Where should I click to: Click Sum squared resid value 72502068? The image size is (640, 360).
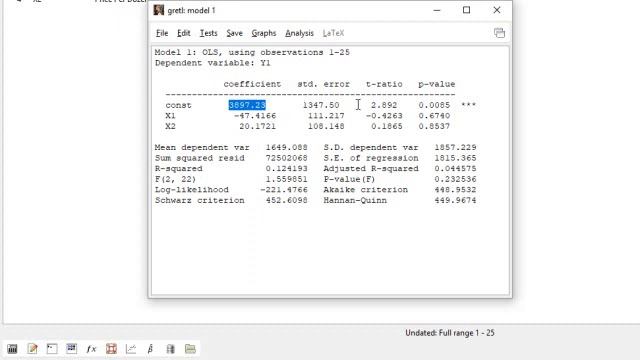pyautogui.click(x=287, y=158)
